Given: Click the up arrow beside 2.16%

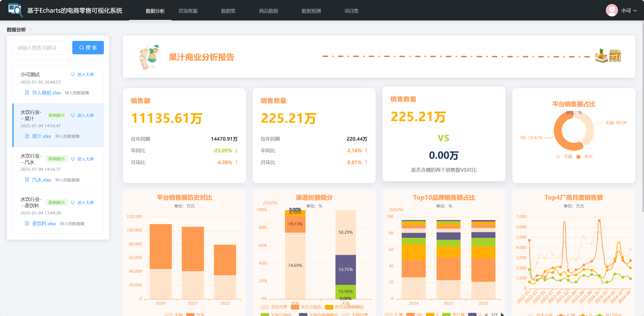Looking at the screenshot, I should [x=366, y=151].
